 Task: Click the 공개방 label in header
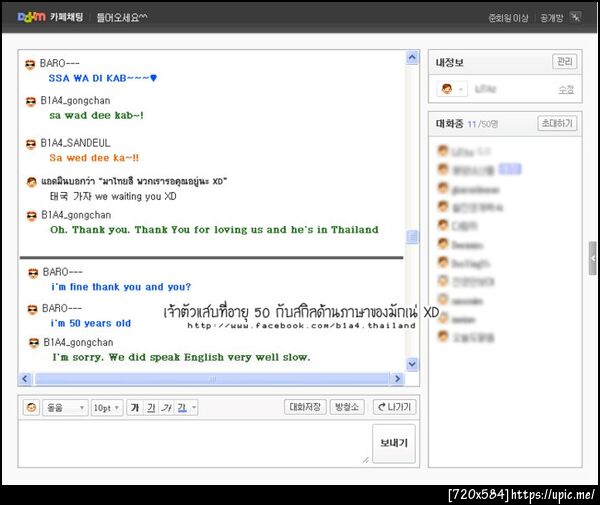[x=551, y=18]
